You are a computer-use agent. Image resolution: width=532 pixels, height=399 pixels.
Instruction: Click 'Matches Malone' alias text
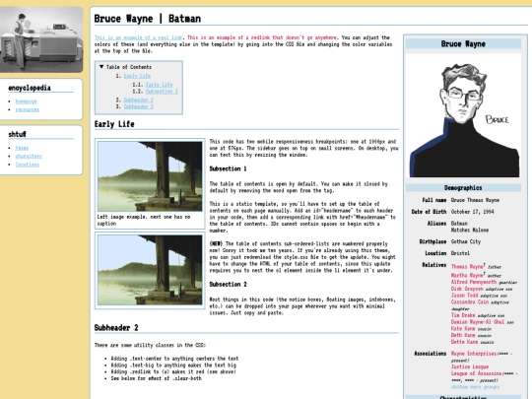(x=470, y=230)
